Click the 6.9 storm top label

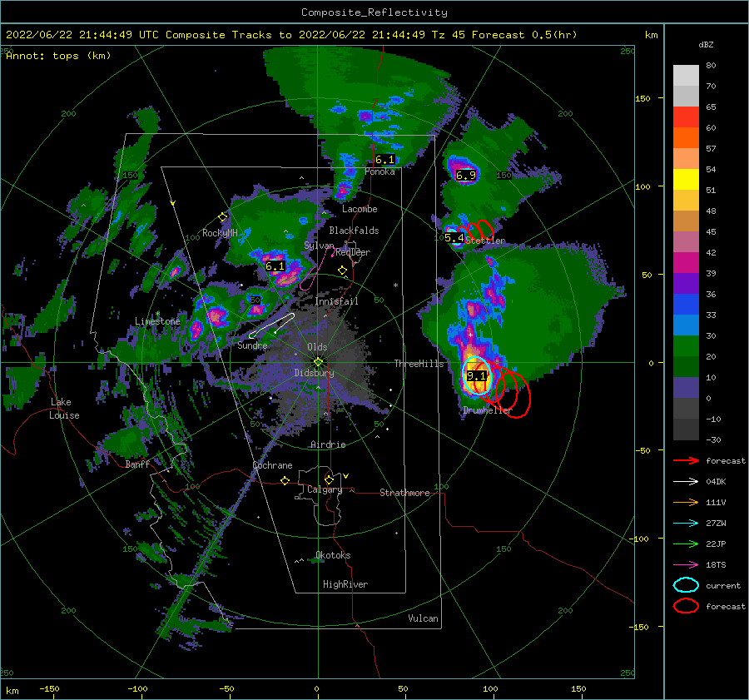click(466, 176)
